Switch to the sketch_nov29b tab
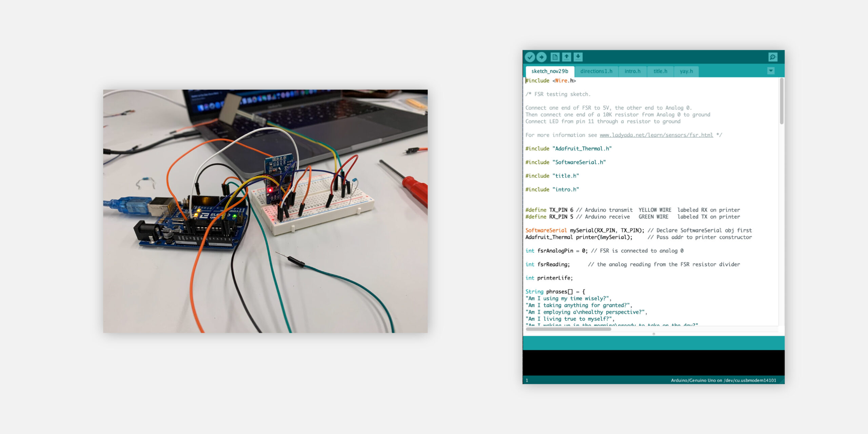This screenshot has height=434, width=868. click(x=550, y=71)
